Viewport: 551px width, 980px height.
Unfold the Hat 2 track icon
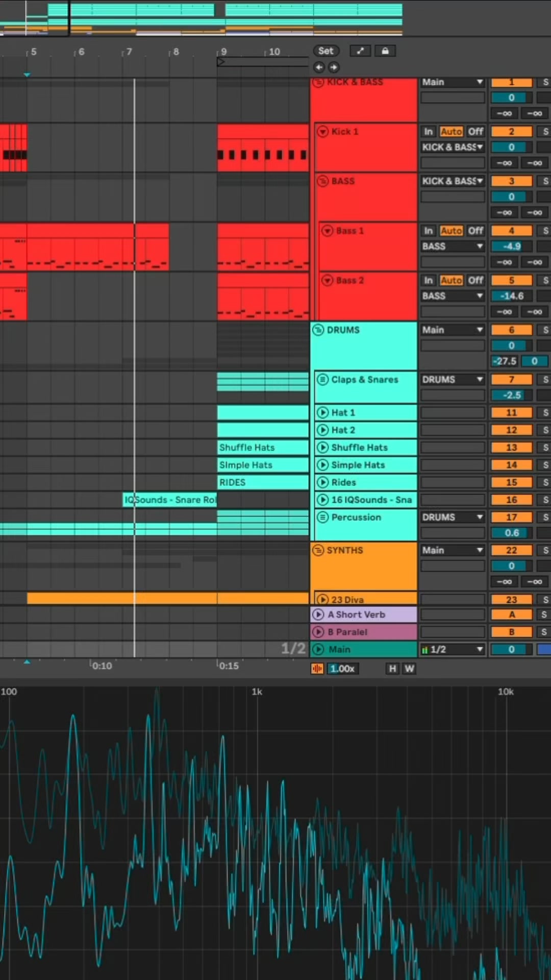click(322, 430)
